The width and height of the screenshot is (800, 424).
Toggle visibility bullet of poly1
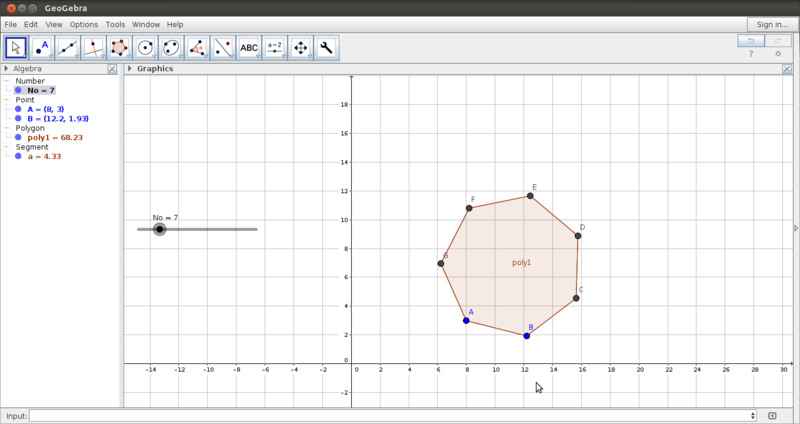(x=18, y=137)
